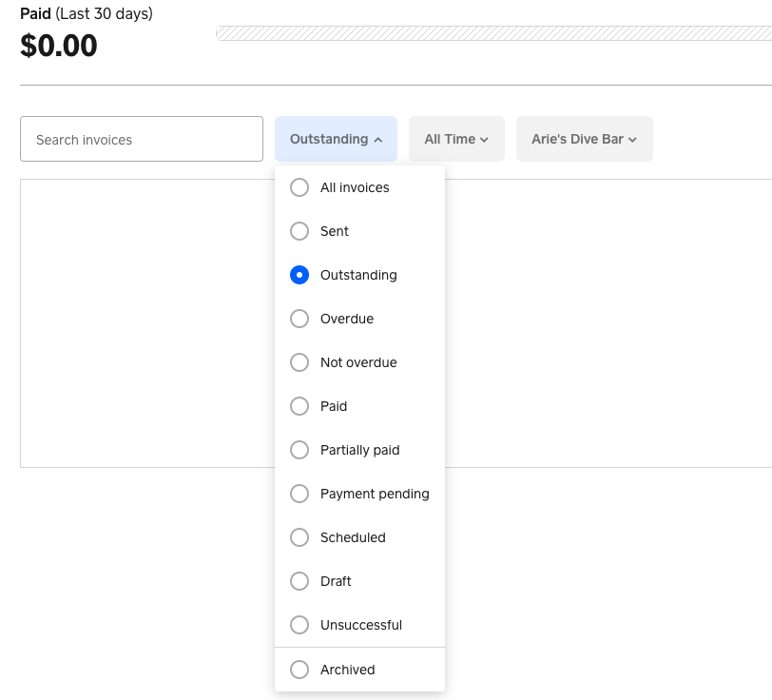Filter by Scheduled invoices

point(299,537)
